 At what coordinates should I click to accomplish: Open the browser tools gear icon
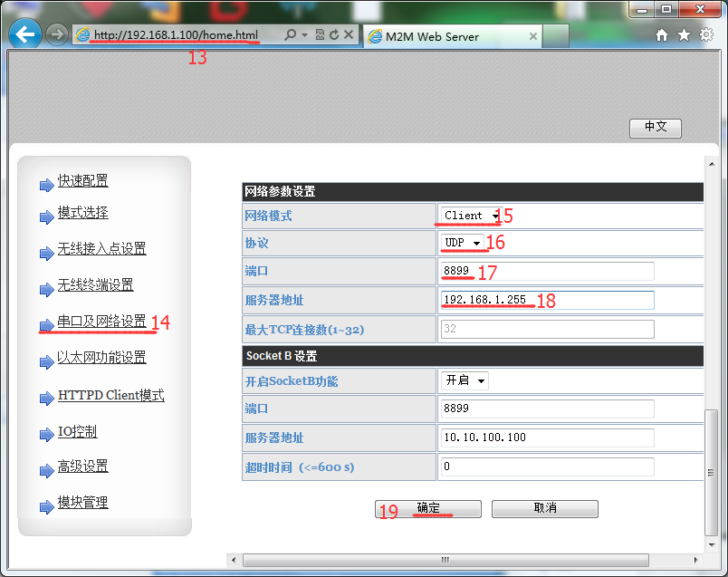coord(704,35)
